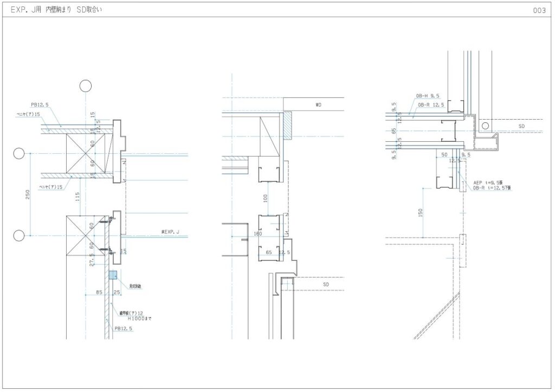Viewport: 555px width, 392px height.
Task: Click the 100 gap dimension between studs
Action: [266, 198]
